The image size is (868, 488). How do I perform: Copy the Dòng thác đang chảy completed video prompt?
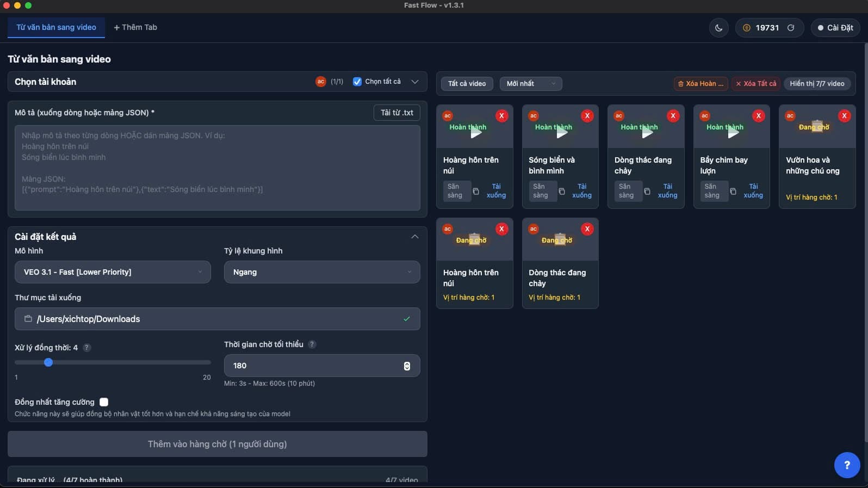(647, 192)
